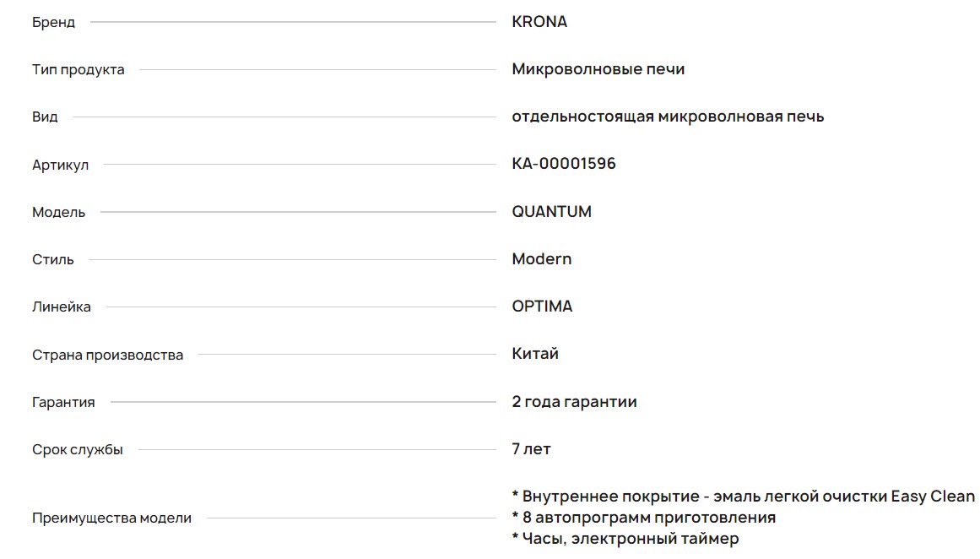Select the Modern style value
Image resolution: width=980 pixels, height=559 pixels.
[x=541, y=259]
